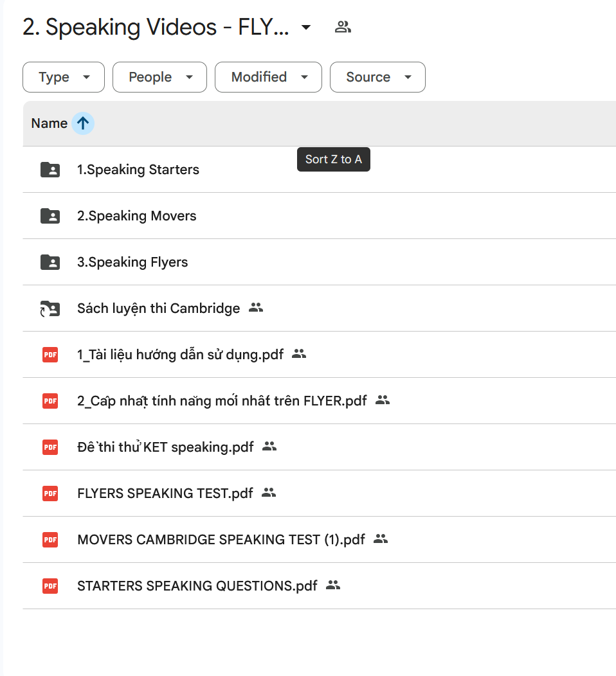This screenshot has height=676, width=616.
Task: Open the Type filter dropdown
Action: pos(64,77)
